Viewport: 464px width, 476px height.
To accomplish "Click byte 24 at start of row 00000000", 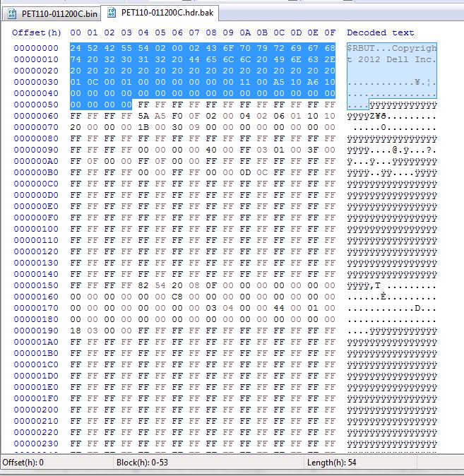I will point(76,48).
